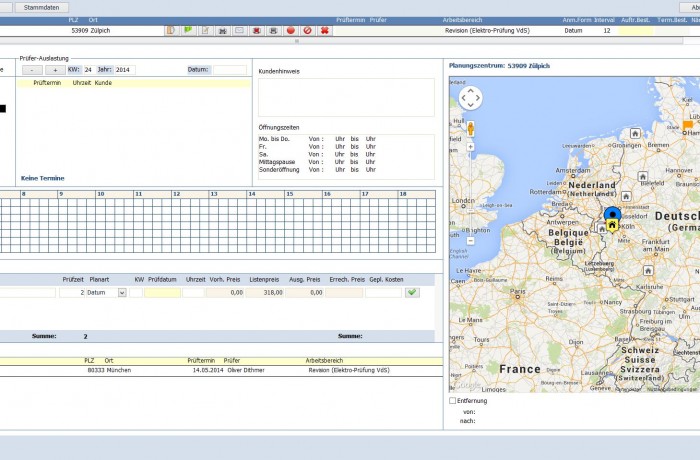Click the green checkmark confirm icon
The height and width of the screenshot is (460, 700).
coord(412,292)
